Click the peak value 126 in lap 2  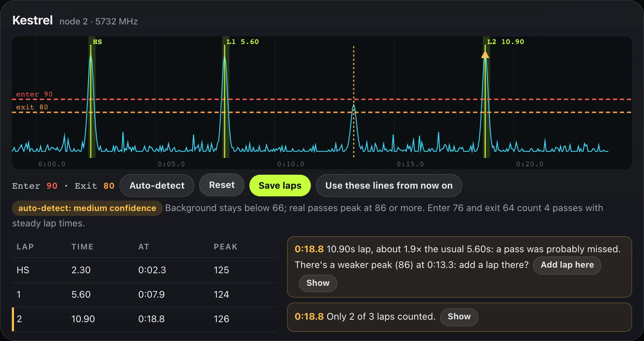tap(221, 319)
